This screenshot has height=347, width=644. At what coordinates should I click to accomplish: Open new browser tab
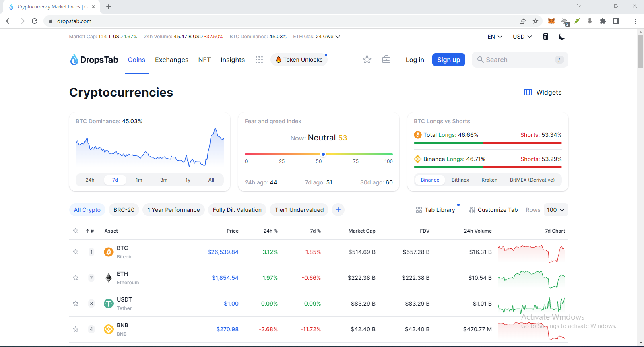[109, 7]
